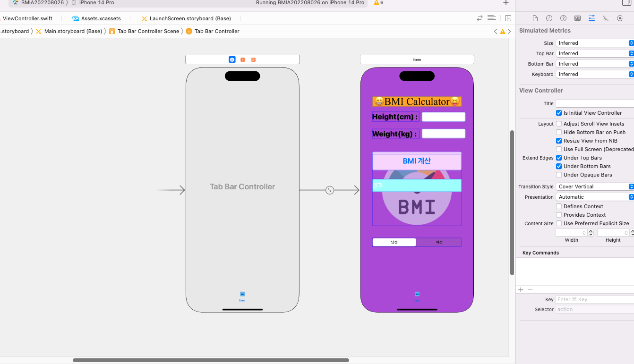Screen dimensions: 634x364
Task: Select Exit icon in scene dock
Action: click(253, 59)
